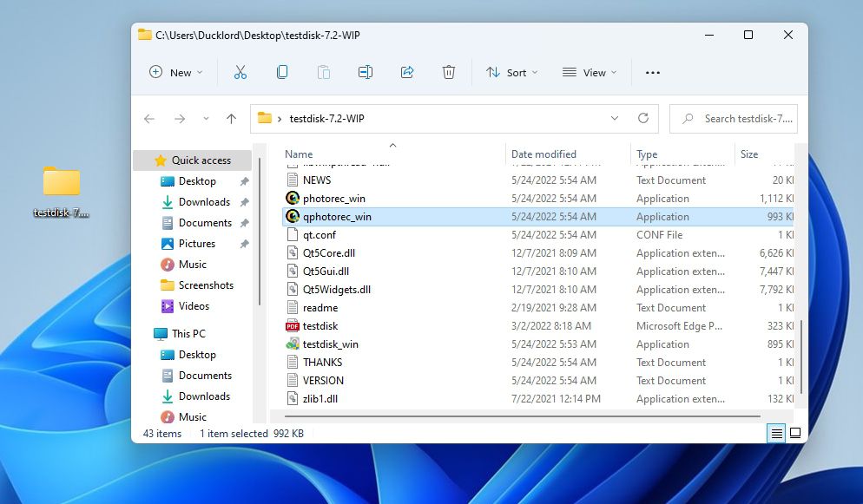Click the chevron before testdisk-7.2-WIP breadcrumb
Screen dimensions: 863x504
pyautogui.click(x=280, y=119)
